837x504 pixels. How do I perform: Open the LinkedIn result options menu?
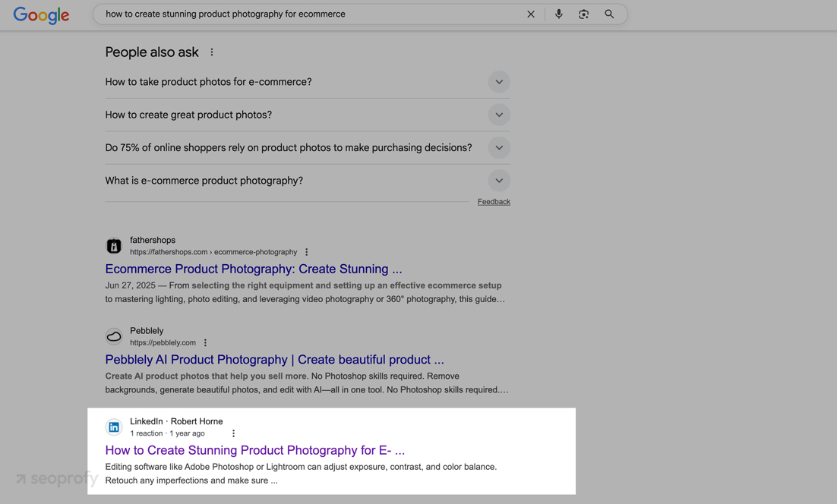coord(233,433)
